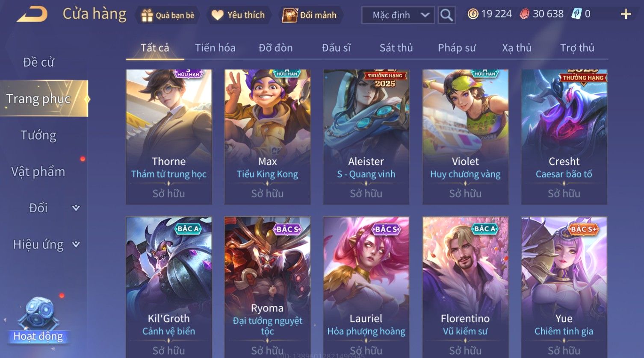Open the Yue Chiêm tinh gia skin card
Image resolution: width=644 pixels, height=358 pixels.
564,287
